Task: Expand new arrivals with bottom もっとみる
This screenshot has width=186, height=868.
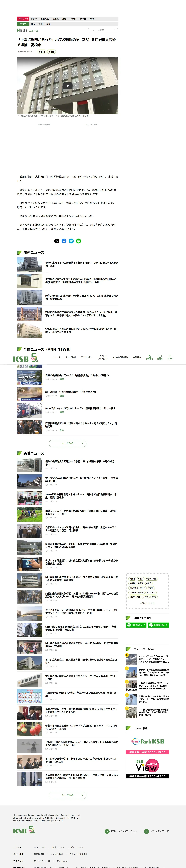Action: click(68, 795)
